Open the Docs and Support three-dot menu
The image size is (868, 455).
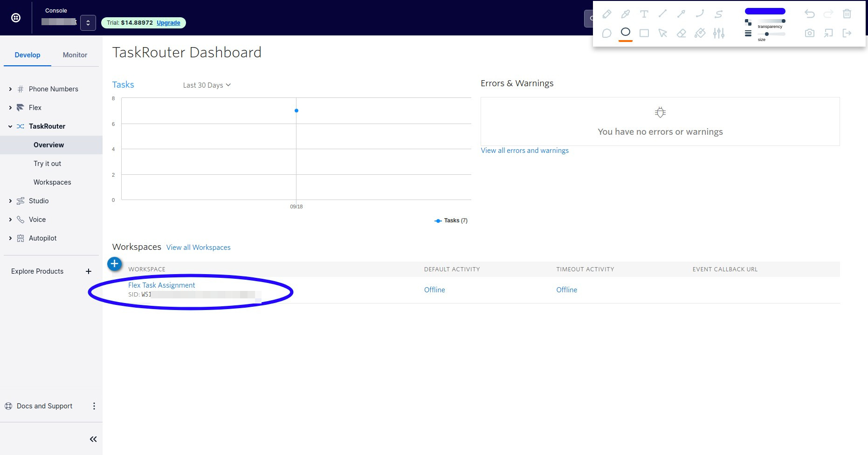(x=94, y=406)
